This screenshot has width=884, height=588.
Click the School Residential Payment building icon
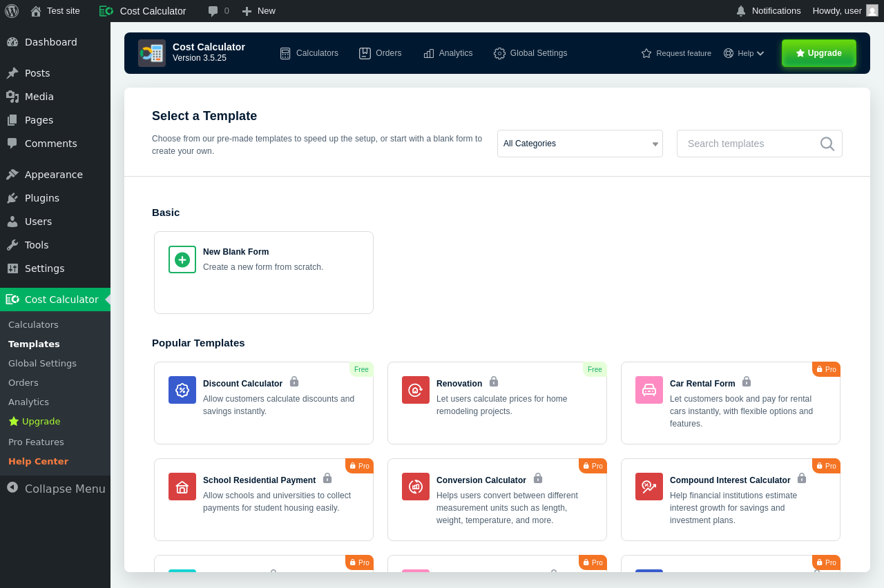pos(182,487)
